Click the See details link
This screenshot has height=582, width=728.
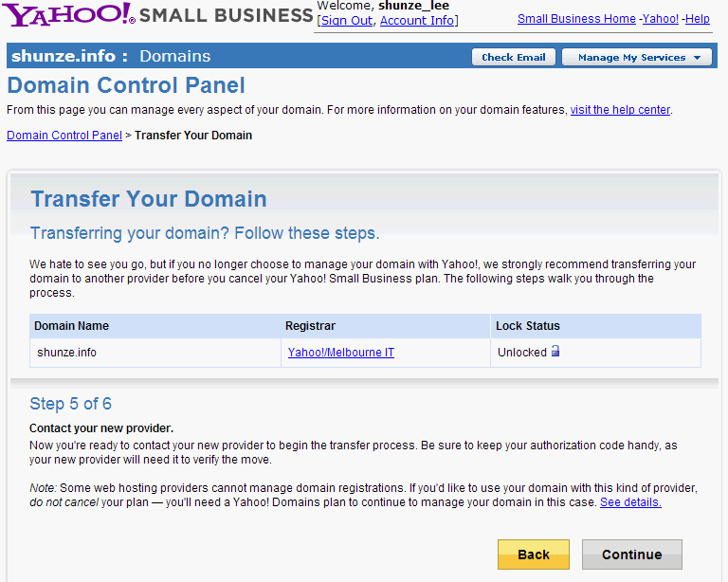(630, 502)
